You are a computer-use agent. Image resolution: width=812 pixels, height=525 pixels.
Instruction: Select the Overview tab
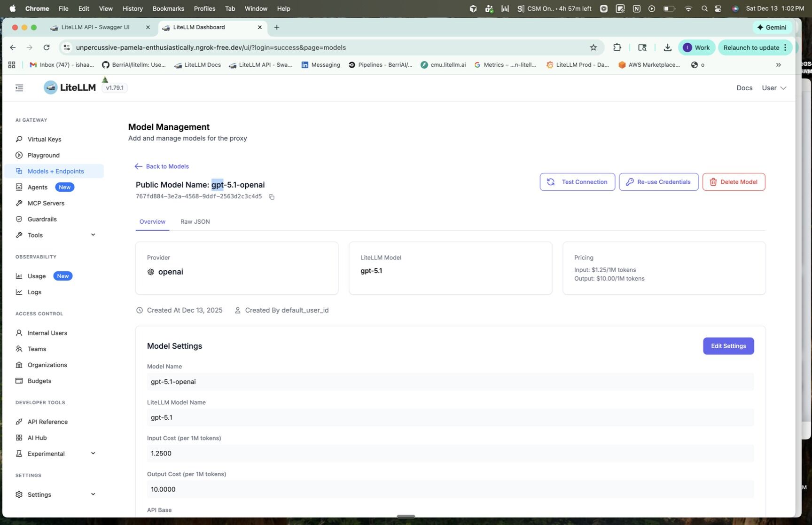152,222
